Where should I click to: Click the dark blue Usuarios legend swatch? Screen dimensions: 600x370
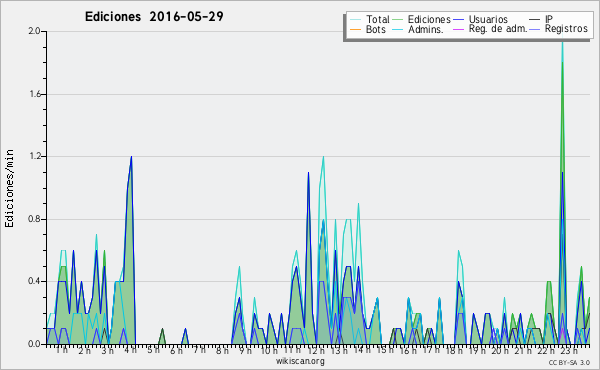point(458,20)
